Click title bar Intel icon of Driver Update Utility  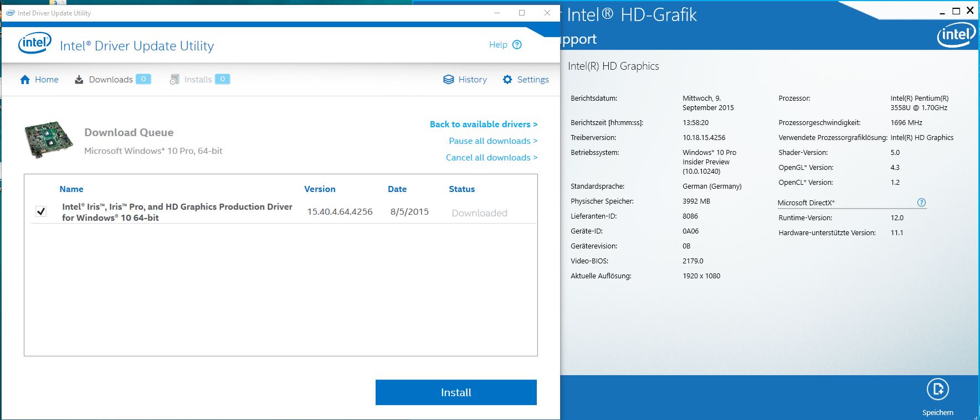click(10, 13)
